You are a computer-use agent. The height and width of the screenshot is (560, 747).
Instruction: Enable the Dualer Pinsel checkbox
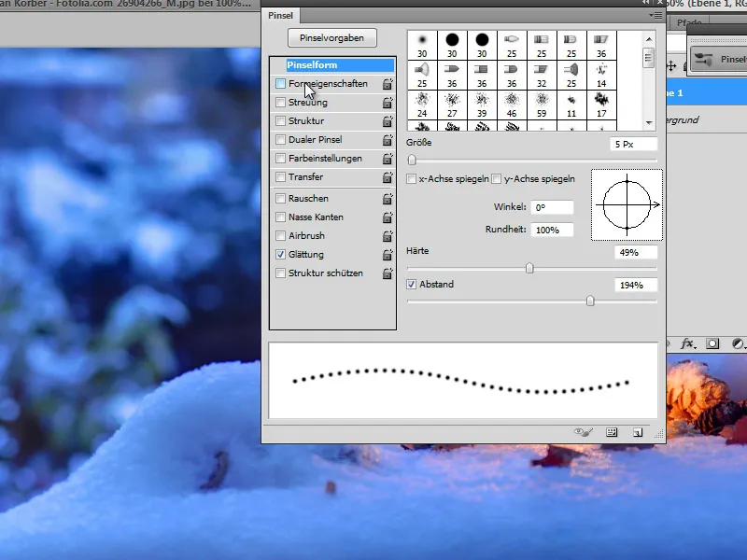coord(281,139)
